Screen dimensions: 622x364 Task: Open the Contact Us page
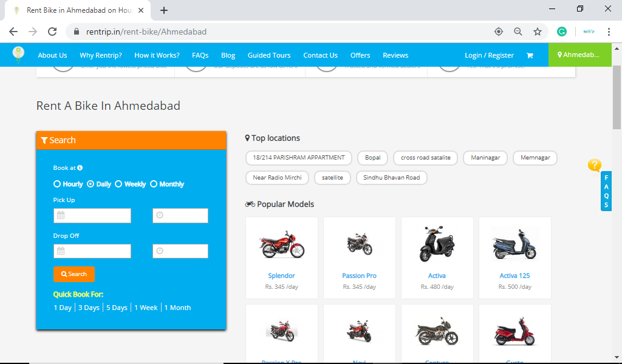pyautogui.click(x=321, y=55)
